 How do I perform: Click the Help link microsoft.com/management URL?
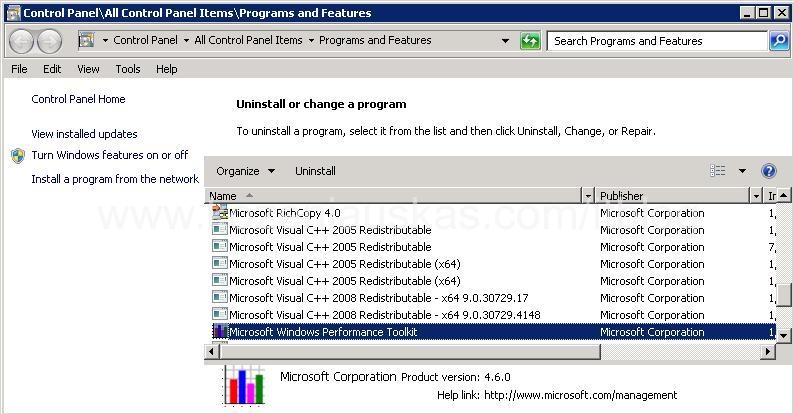click(580, 395)
